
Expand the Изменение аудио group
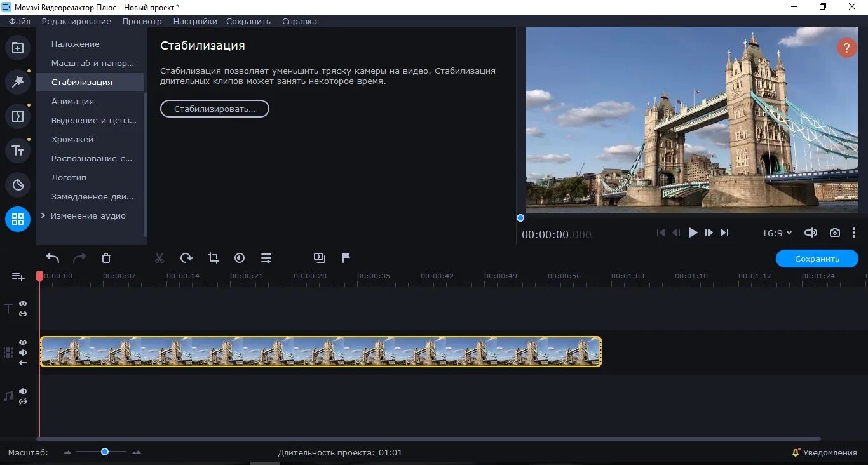tap(43, 215)
